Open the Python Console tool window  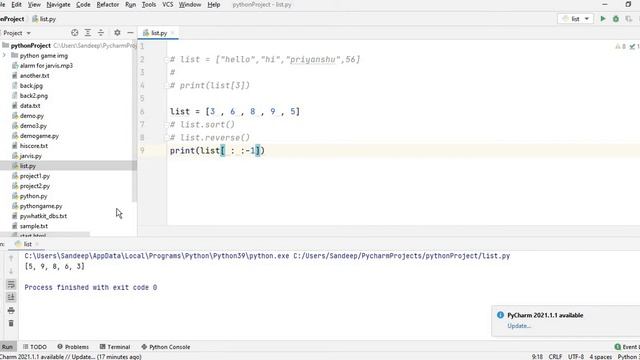click(166, 347)
